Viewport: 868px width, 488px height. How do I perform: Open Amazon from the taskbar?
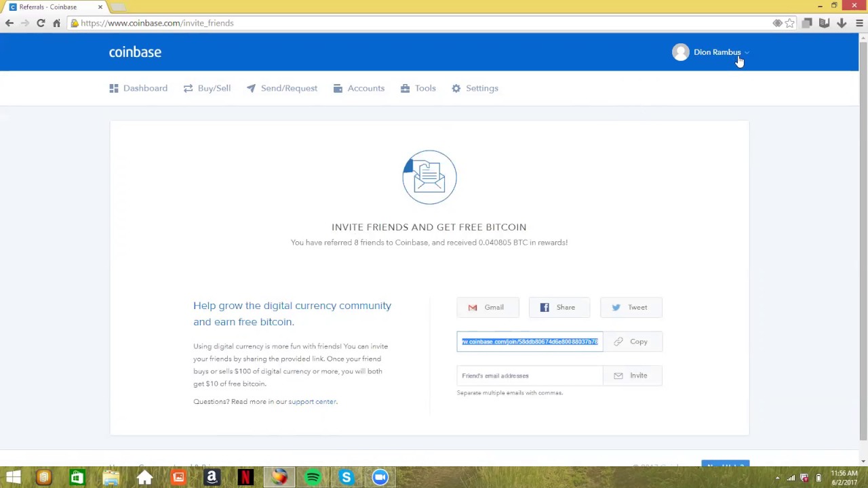(212, 478)
